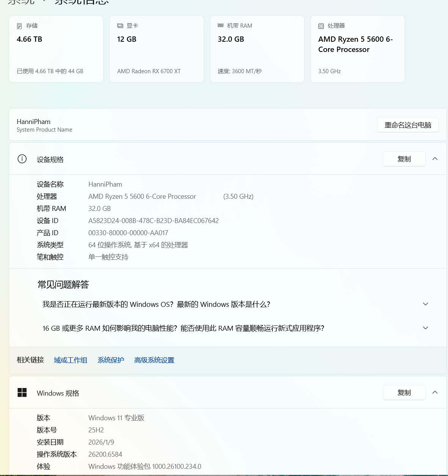Select the device ID value A5823D24
Screen dimensions: 448x476
click(154, 221)
